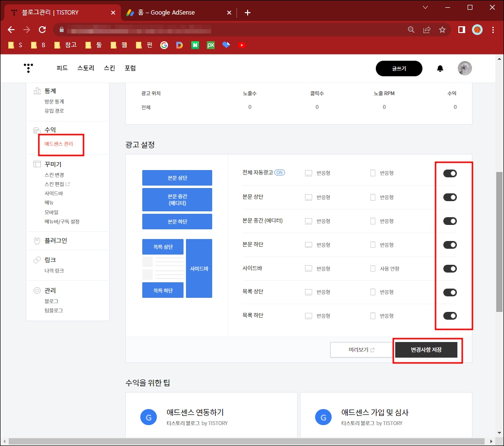Toggle off the 전체 자동광고 switch
Image resolution: width=504 pixels, height=446 pixels.
coord(449,173)
